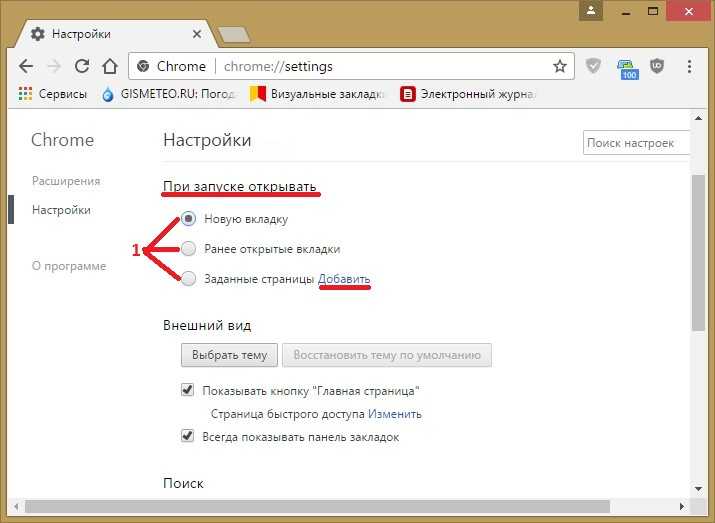Select the Ранее открытые вкладки radio option
This screenshot has height=523, width=715.
pyautogui.click(x=188, y=249)
